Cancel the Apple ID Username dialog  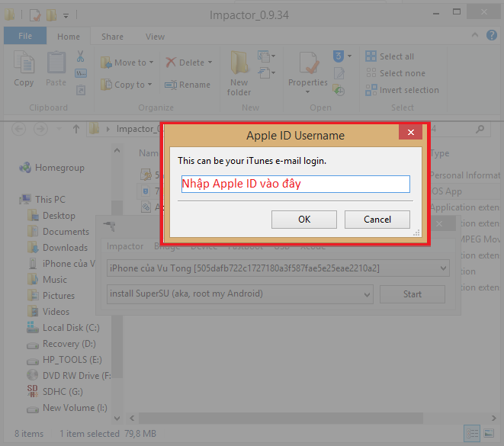[x=377, y=220]
